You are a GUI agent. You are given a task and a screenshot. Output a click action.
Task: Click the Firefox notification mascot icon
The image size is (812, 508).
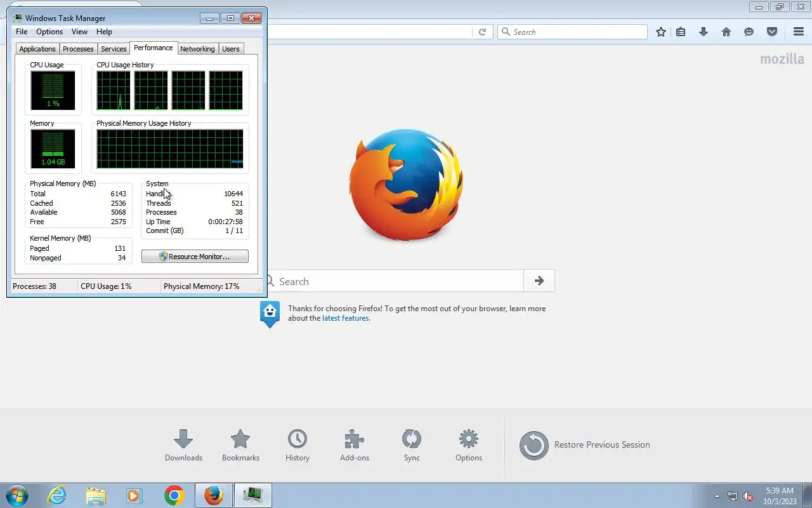(270, 314)
